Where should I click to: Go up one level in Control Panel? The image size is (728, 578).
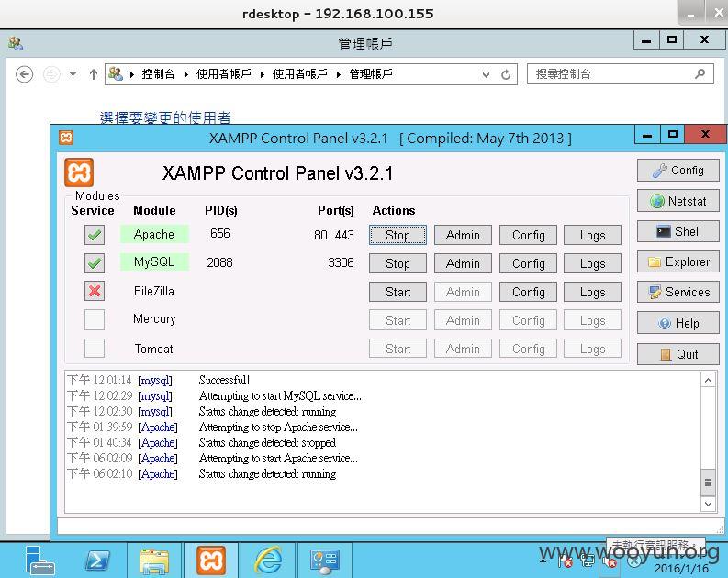[94, 74]
